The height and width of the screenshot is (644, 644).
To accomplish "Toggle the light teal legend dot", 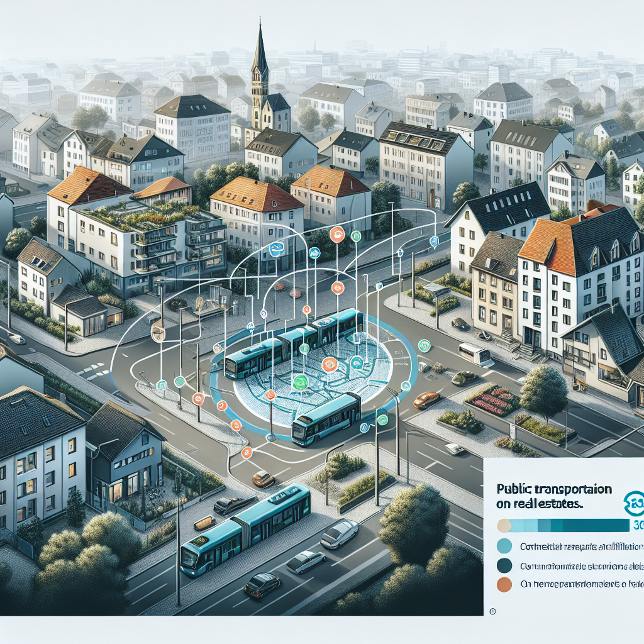I will point(504,547).
